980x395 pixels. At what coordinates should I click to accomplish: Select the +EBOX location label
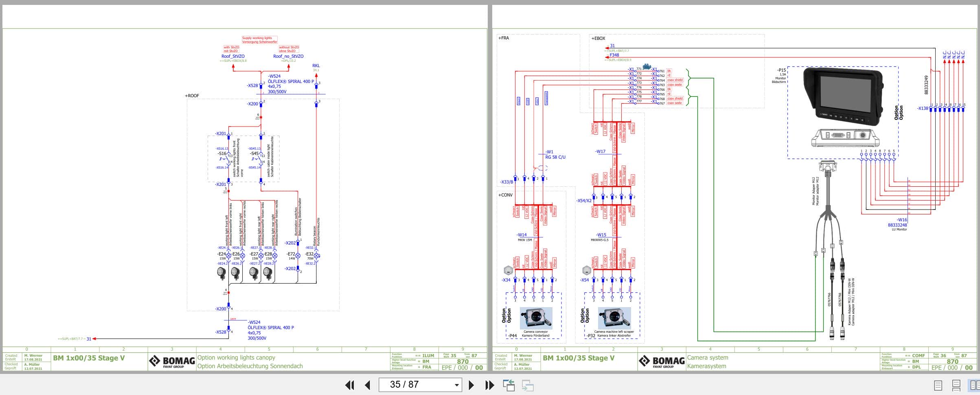point(598,38)
